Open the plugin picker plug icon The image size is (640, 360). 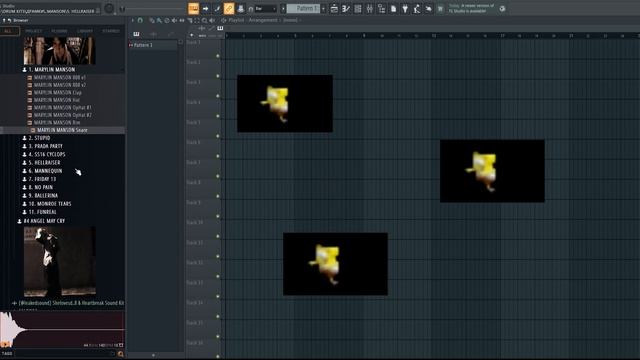(405, 9)
